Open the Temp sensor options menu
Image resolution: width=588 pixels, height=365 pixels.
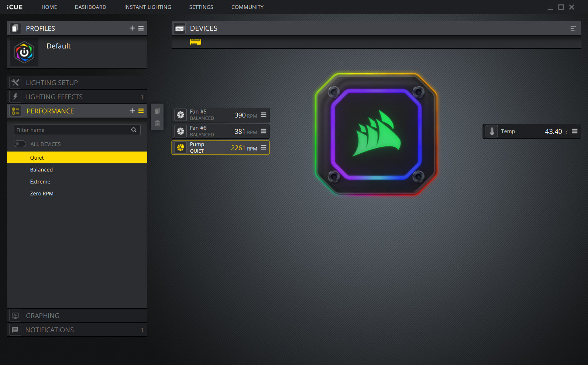(575, 131)
